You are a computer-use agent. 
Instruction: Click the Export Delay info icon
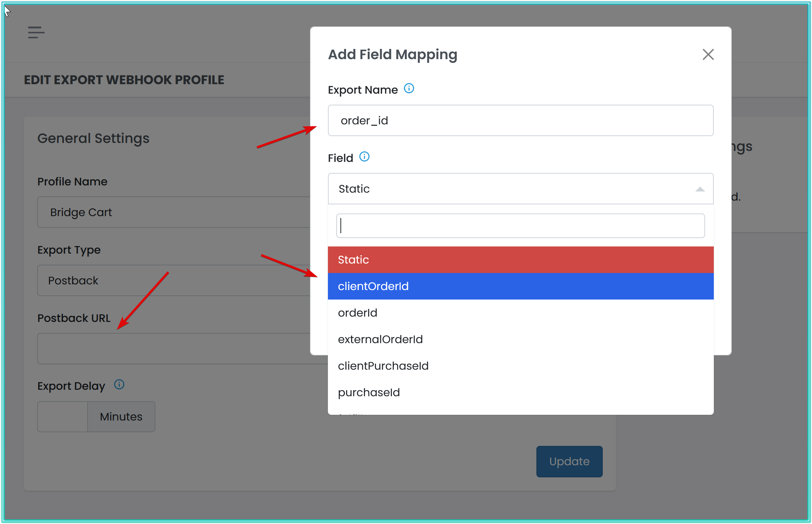tap(119, 384)
